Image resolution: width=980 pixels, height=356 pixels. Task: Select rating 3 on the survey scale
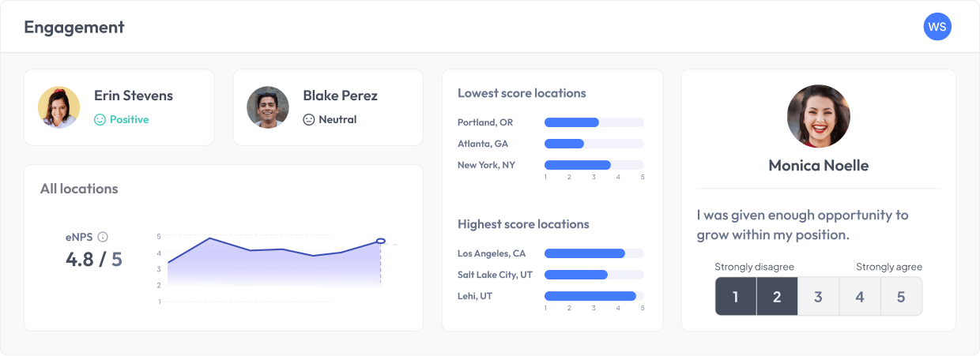pos(818,297)
